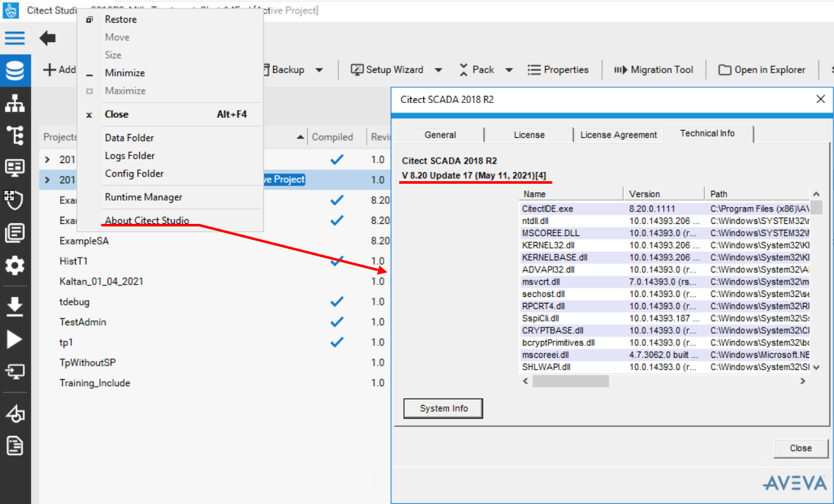Select the TestAdmin project
Image resolution: width=834 pixels, height=504 pixels.
(x=83, y=322)
